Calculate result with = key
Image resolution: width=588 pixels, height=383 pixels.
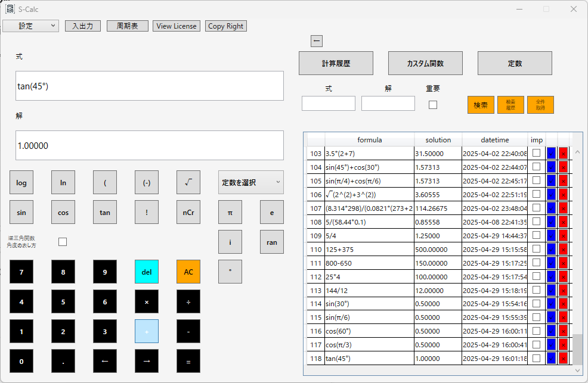(188, 361)
